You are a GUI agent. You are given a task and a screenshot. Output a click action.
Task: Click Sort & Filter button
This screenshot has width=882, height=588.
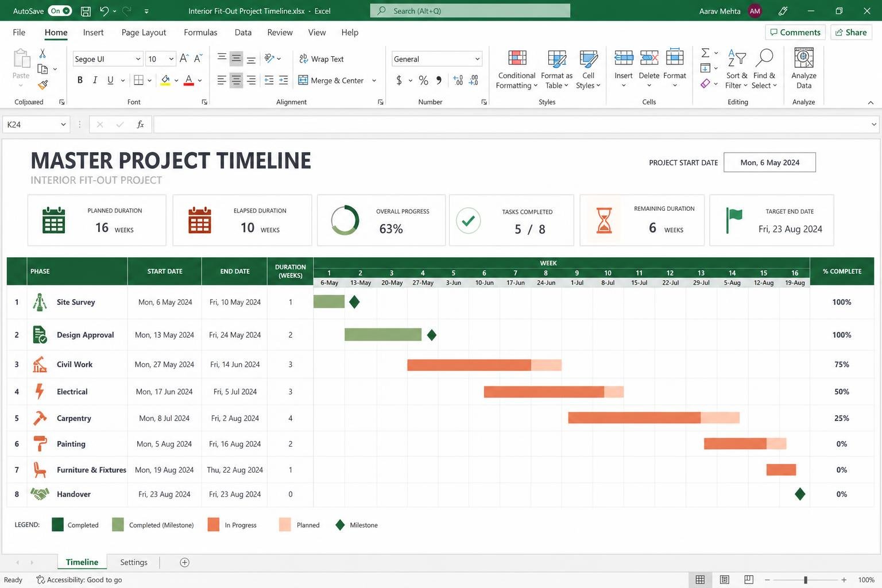(736, 69)
